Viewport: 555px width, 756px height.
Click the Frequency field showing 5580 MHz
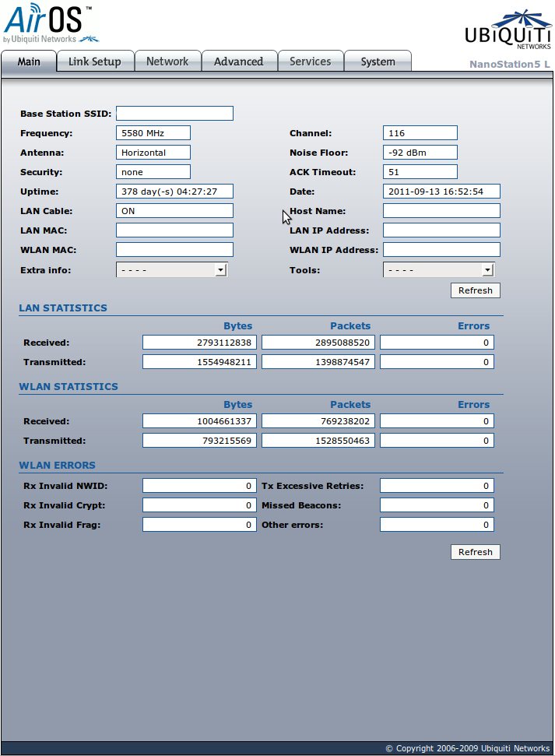(153, 133)
